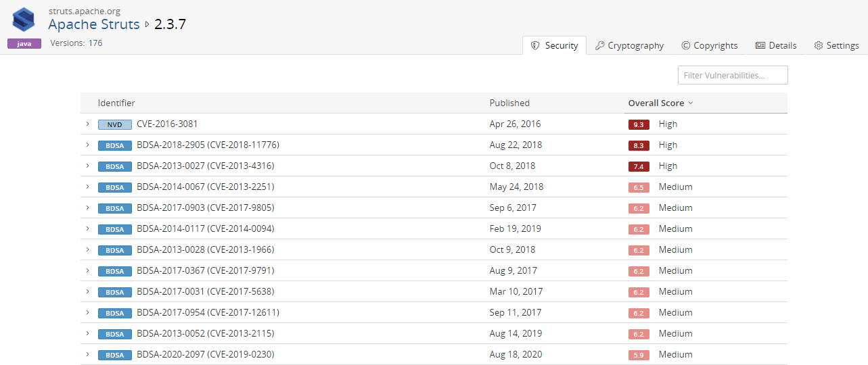Image resolution: width=868 pixels, height=365 pixels.
Task: Expand the BDSA-2017-0367 row
Action: click(87, 270)
